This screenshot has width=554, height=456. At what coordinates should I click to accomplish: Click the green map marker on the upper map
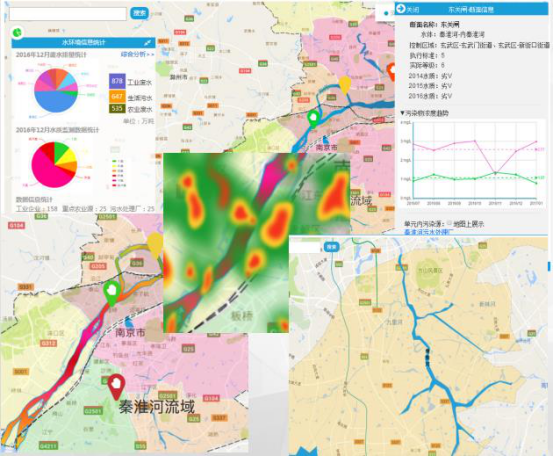[x=313, y=118]
